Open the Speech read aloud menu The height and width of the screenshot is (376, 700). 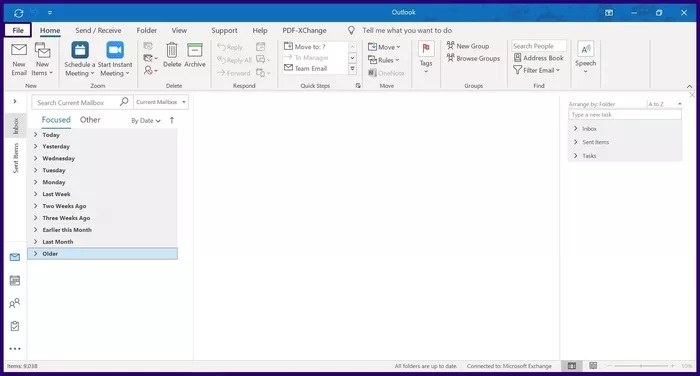point(585,58)
